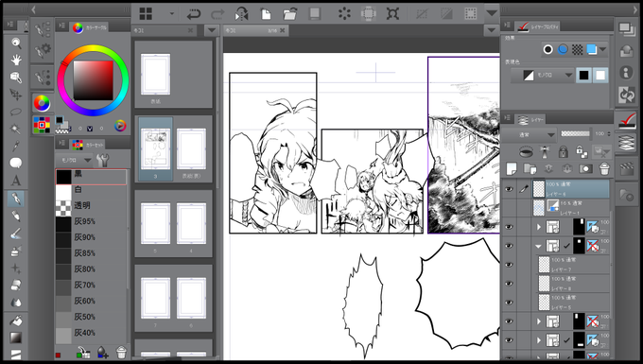Open dropdown next to the grid launcher icon
This screenshot has height=364, width=643.
[x=172, y=13]
